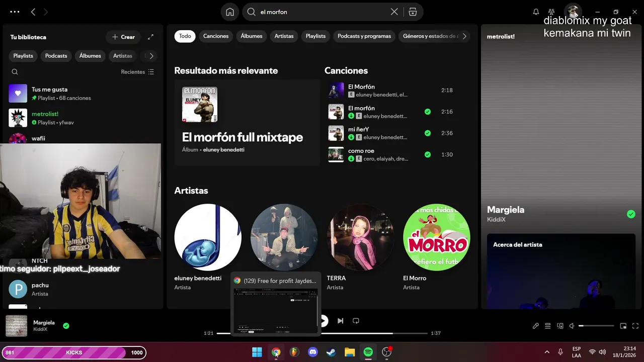Open El Morro artist card
The height and width of the screenshot is (362, 644).
pos(436,246)
